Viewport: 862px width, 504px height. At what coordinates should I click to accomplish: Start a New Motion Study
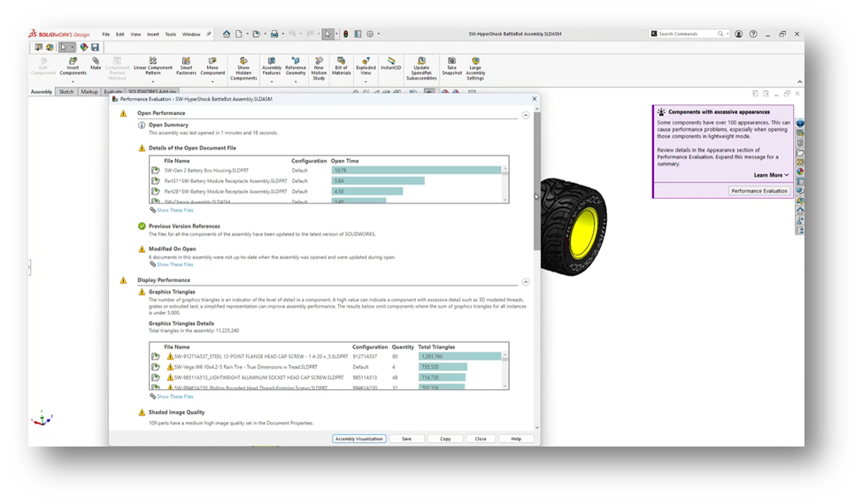click(319, 69)
